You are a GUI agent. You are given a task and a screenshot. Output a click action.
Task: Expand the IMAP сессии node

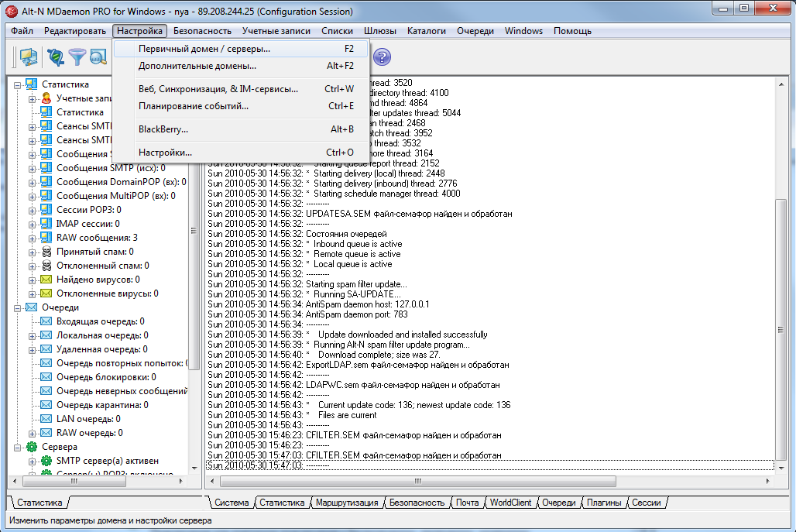point(32,225)
